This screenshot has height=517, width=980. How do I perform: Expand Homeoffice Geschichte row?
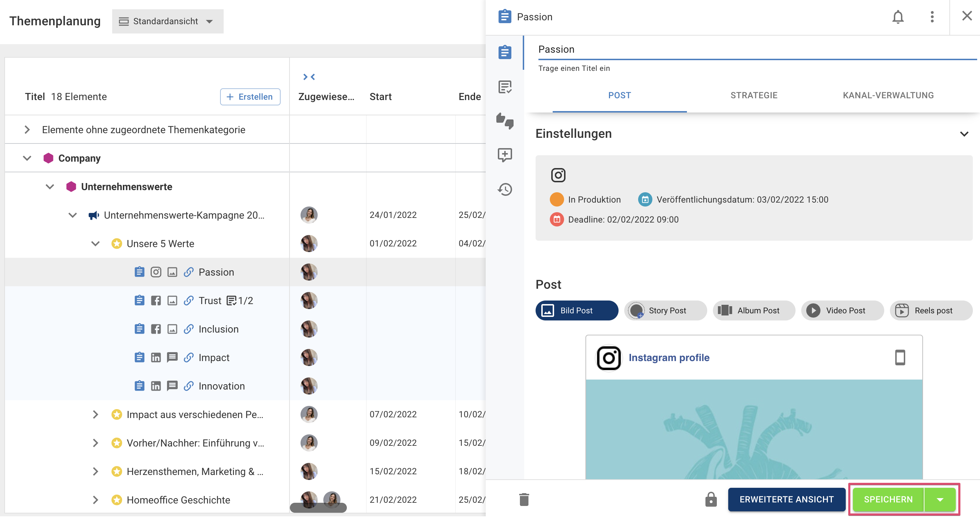tap(95, 500)
